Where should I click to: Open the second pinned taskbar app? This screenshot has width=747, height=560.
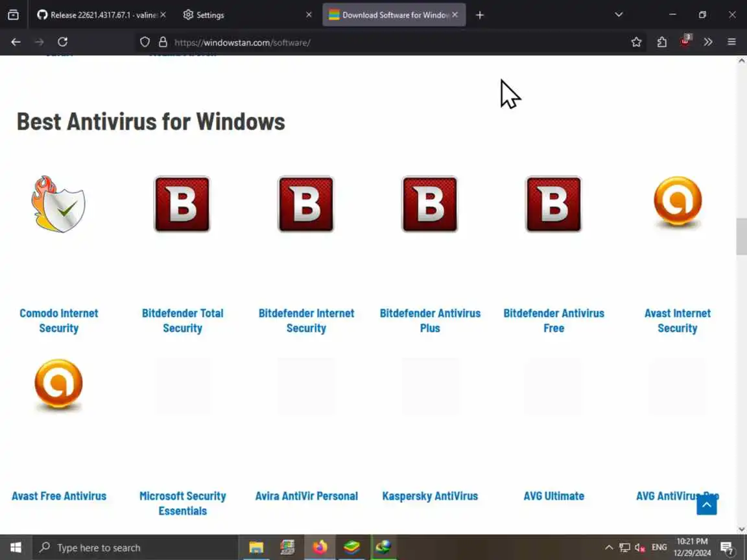pos(287,548)
